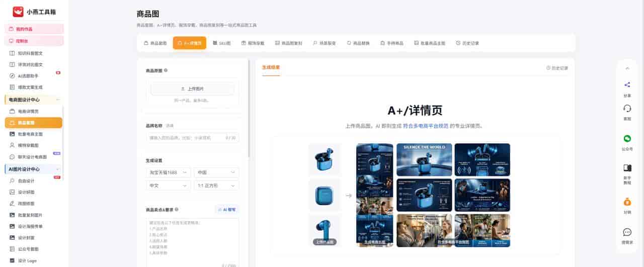Click the AI 帮写 button

(226, 209)
